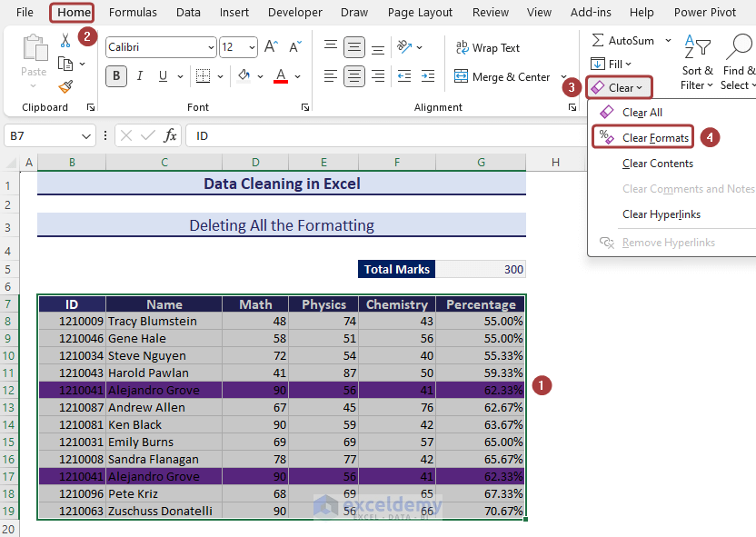Viewport: 756px width, 537px height.
Task: Toggle Wrap Text
Action: (487, 48)
